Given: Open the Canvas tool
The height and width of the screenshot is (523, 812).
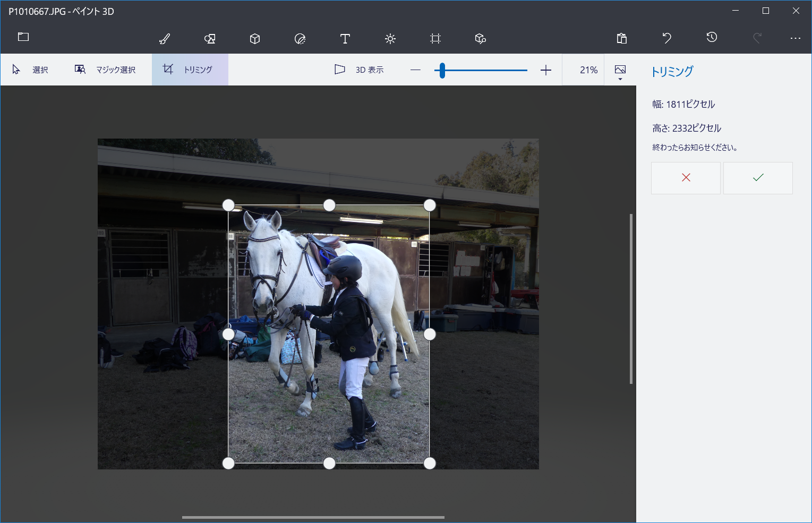Looking at the screenshot, I should coord(435,39).
